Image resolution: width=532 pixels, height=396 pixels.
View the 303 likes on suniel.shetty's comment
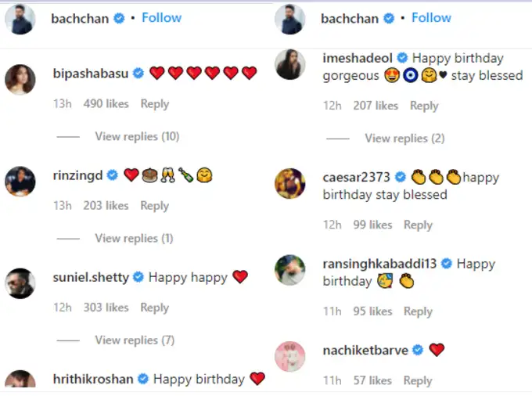[106, 308]
